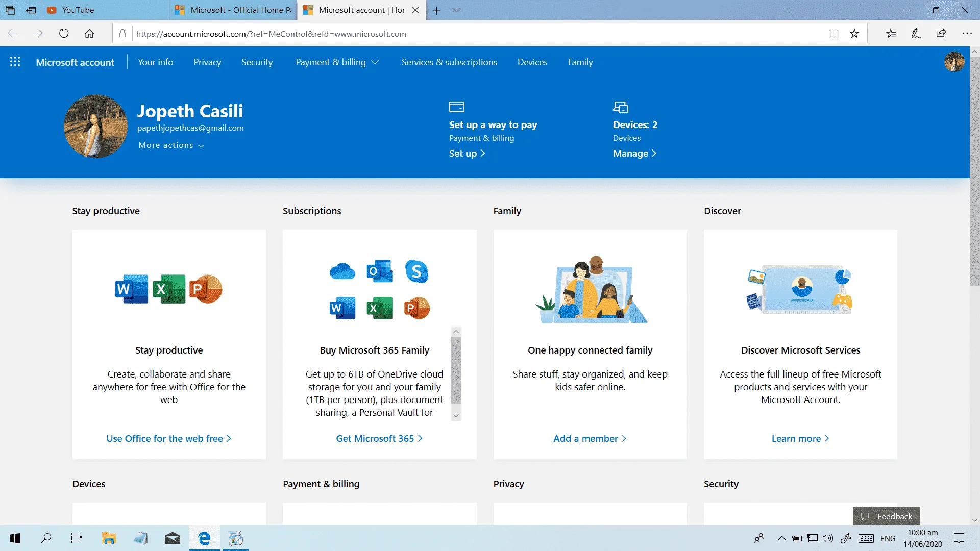The height and width of the screenshot is (551, 980).
Task: Open reading view icon in address bar
Action: click(x=834, y=34)
